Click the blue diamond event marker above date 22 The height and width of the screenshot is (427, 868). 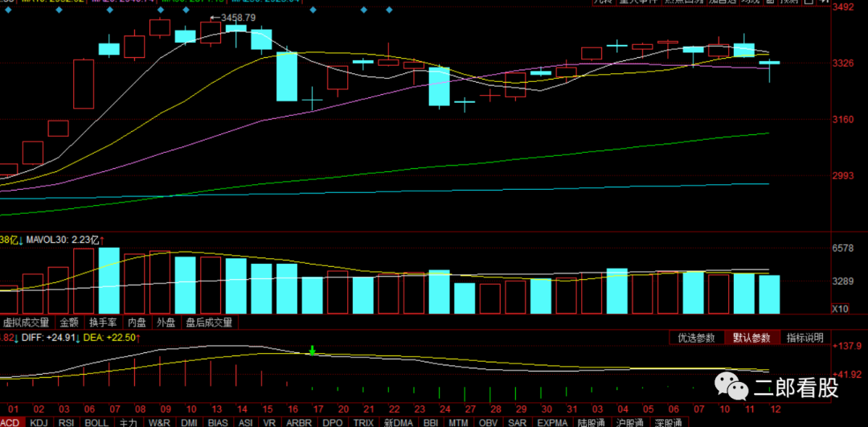tap(389, 10)
